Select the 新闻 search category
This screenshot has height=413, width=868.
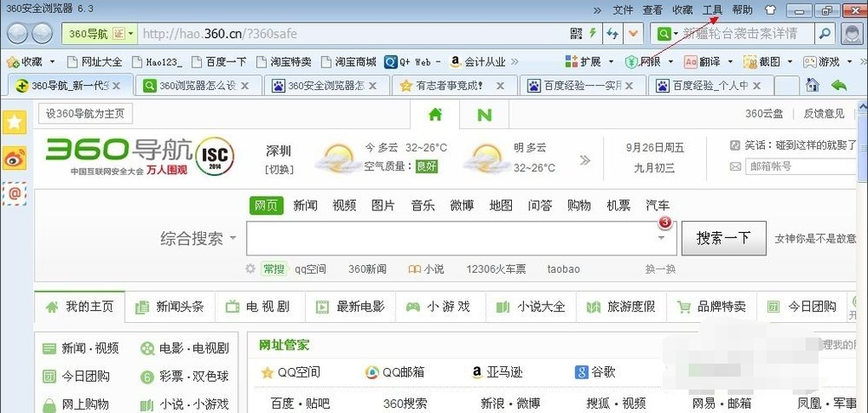(305, 205)
